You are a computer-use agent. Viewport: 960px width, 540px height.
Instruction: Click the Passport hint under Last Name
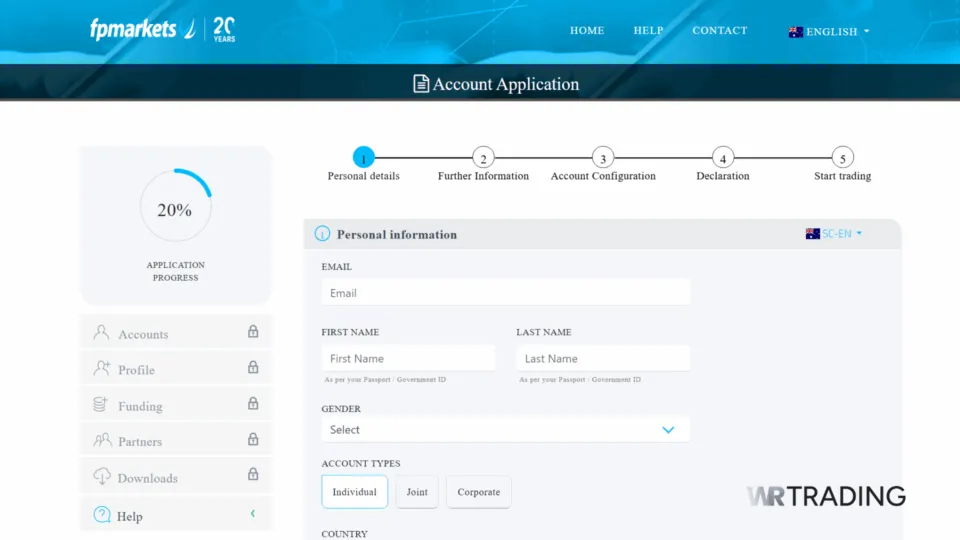coord(580,380)
